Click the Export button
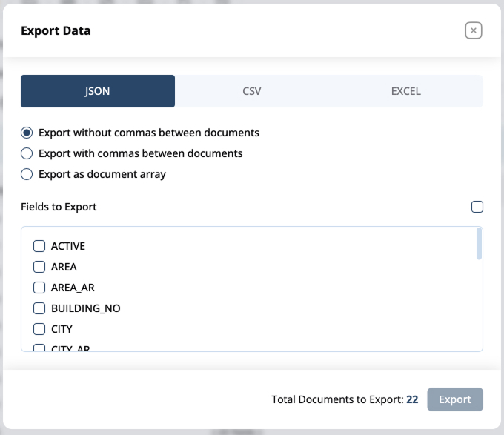 pyautogui.click(x=455, y=399)
